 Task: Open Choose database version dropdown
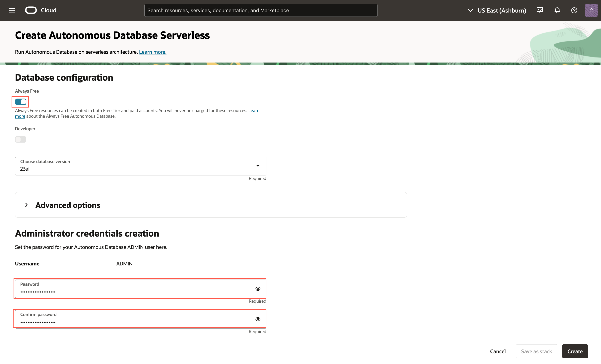point(141,166)
